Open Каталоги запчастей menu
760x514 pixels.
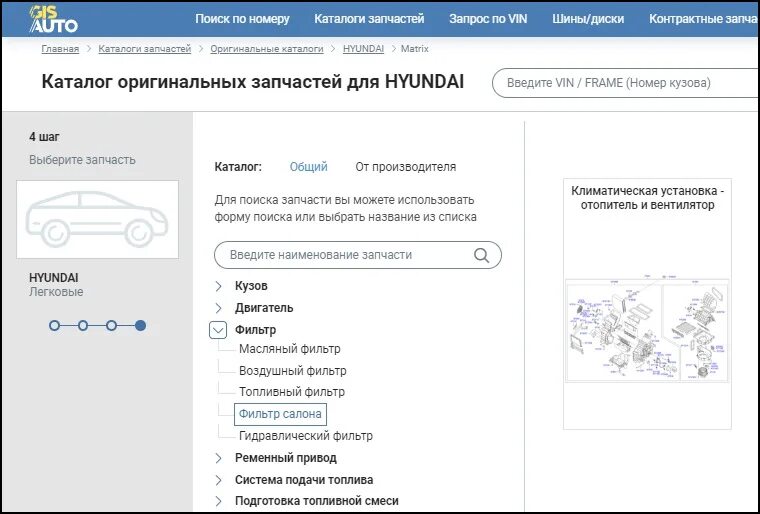click(369, 19)
